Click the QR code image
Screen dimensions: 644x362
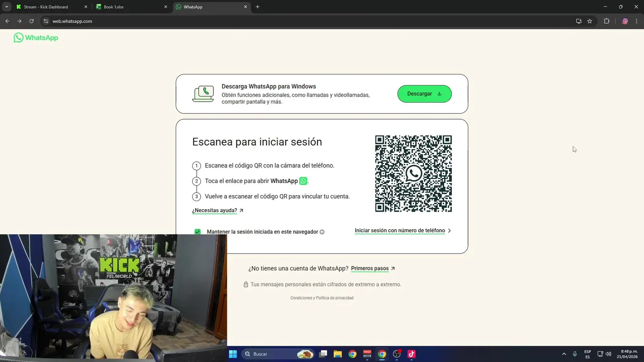pyautogui.click(x=414, y=173)
